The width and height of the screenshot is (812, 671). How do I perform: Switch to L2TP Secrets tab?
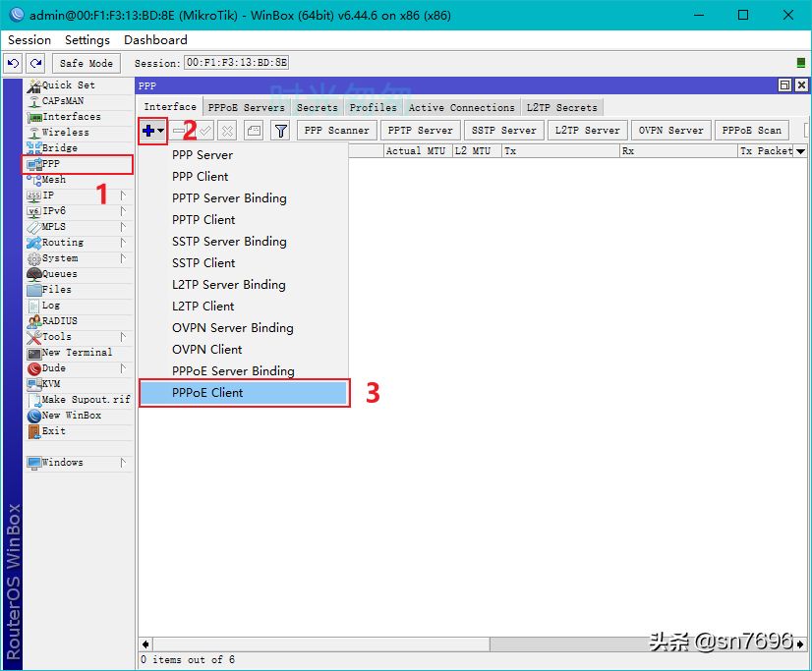[562, 108]
